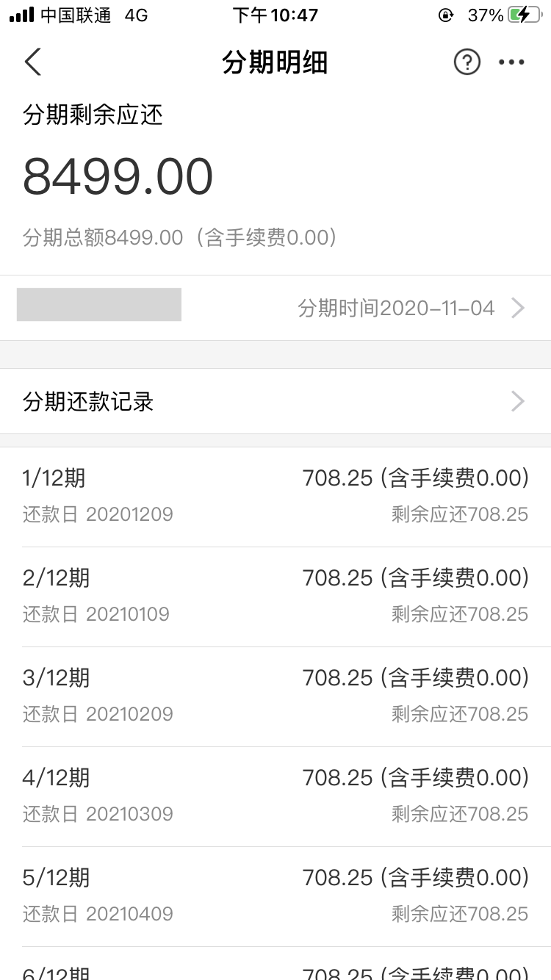551x980 pixels.
Task: Tap the 4/12期 installment row
Action: (x=275, y=796)
